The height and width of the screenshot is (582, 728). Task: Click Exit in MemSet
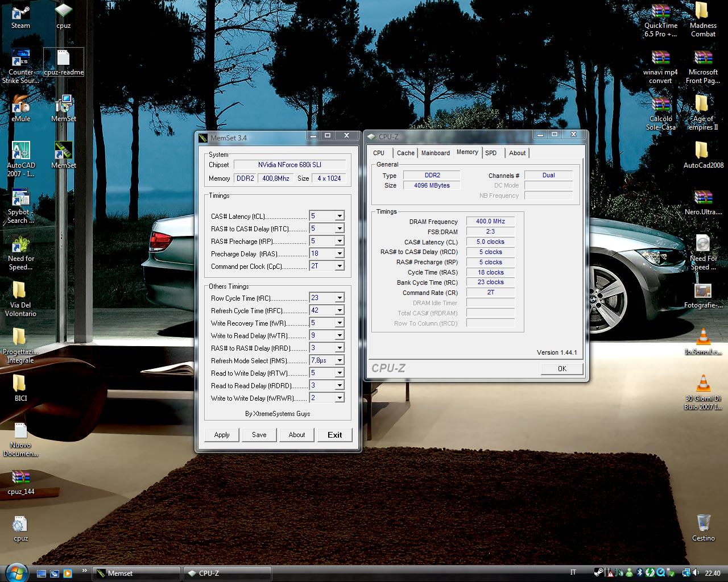(335, 435)
